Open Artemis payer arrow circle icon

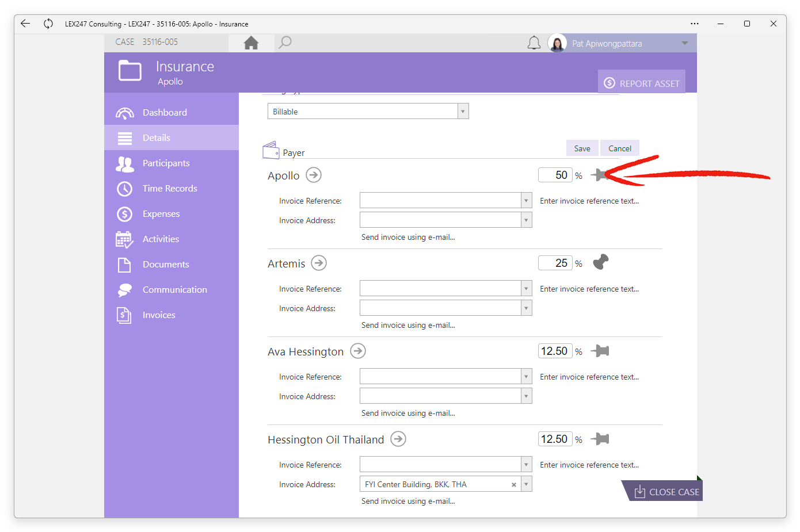click(x=319, y=263)
